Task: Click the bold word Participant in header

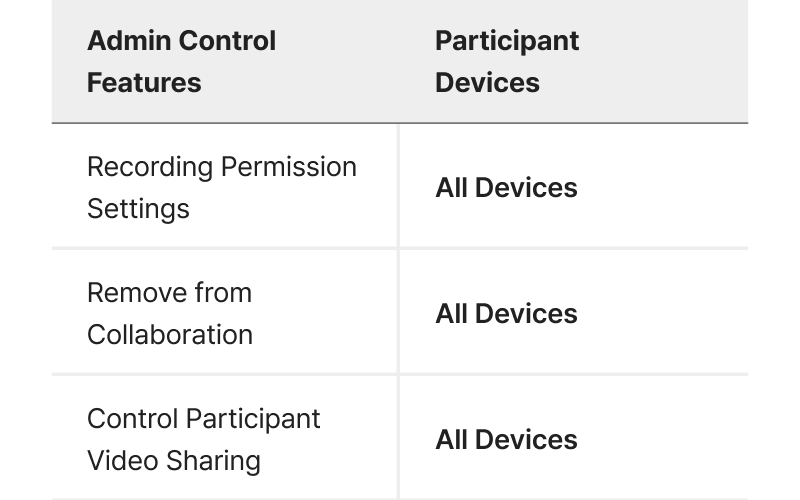Action: tap(507, 41)
